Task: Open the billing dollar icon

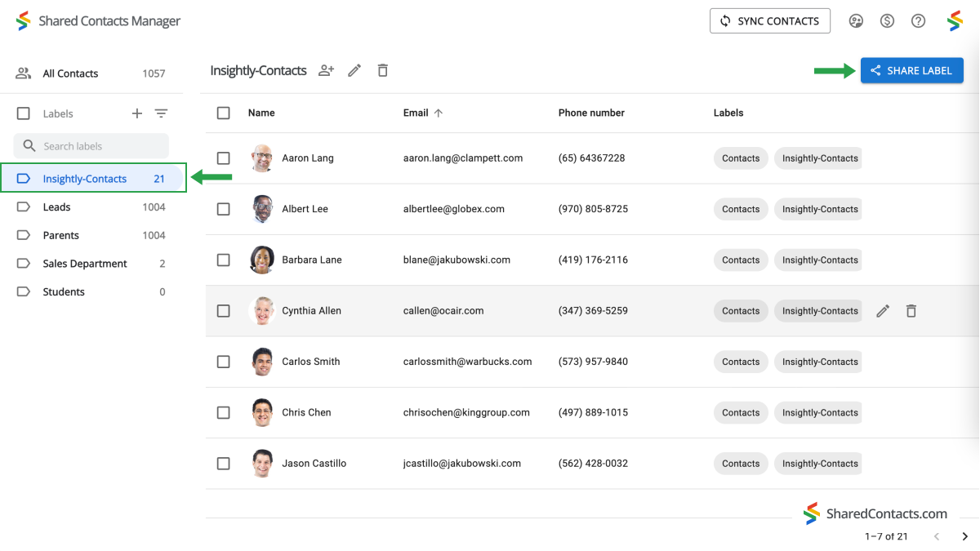Action: pyautogui.click(x=887, y=21)
